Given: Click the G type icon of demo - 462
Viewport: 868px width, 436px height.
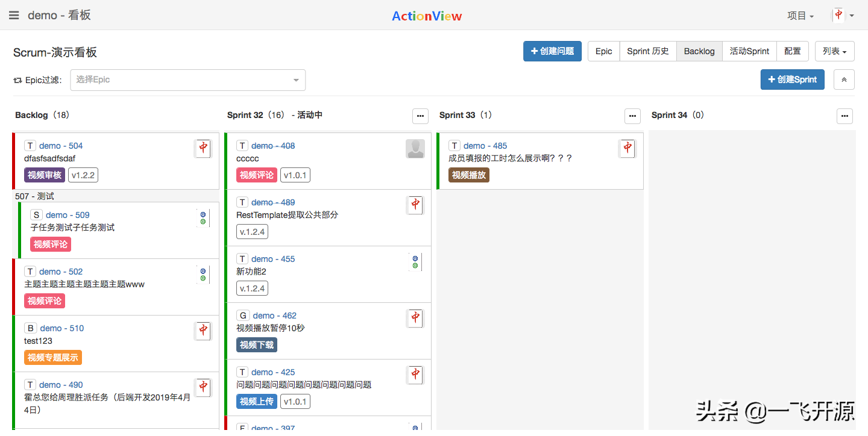Looking at the screenshot, I should click(242, 316).
